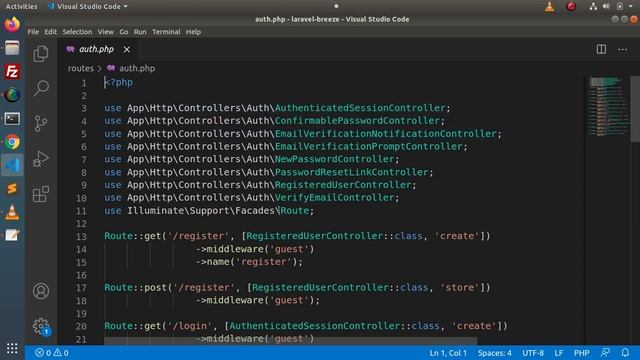The width and height of the screenshot is (640, 360).
Task: Open the editor More Actions menu
Action: tap(622, 49)
